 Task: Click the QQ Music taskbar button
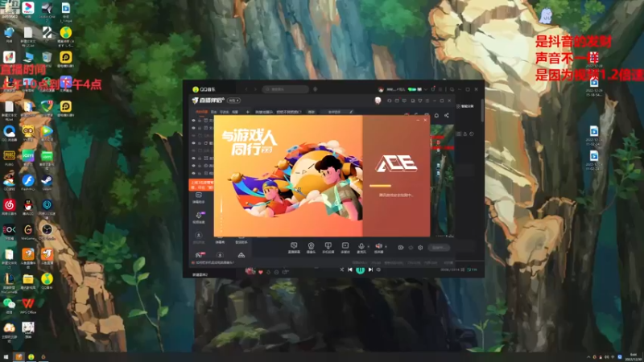pyautogui.click(x=31, y=357)
